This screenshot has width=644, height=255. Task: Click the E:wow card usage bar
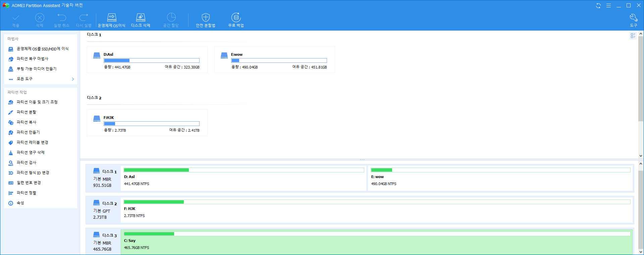279,60
